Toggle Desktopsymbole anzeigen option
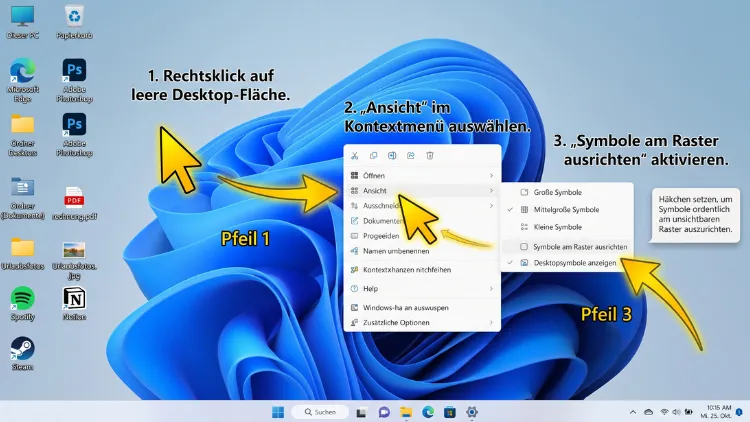Viewport: 750px width, 422px height. (x=567, y=263)
